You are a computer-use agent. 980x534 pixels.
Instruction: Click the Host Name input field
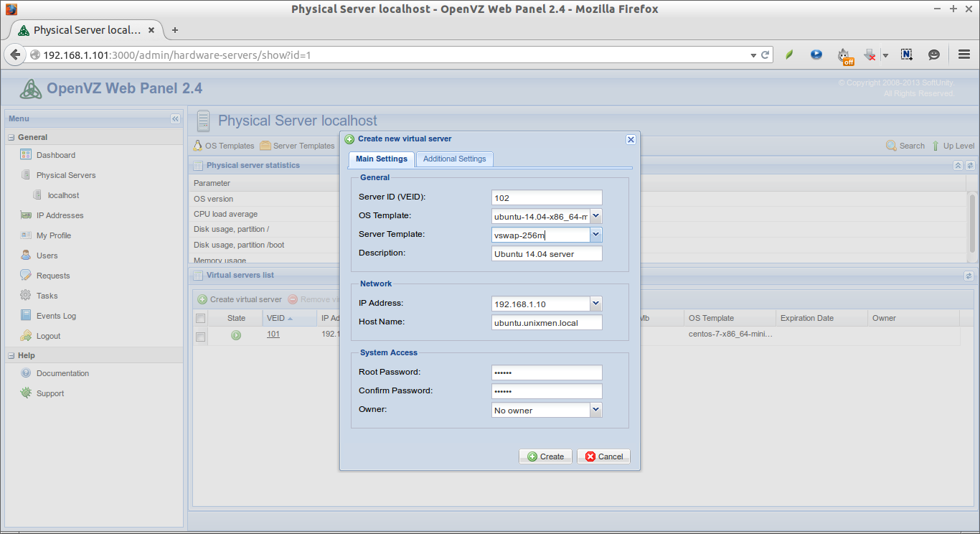[x=547, y=322]
